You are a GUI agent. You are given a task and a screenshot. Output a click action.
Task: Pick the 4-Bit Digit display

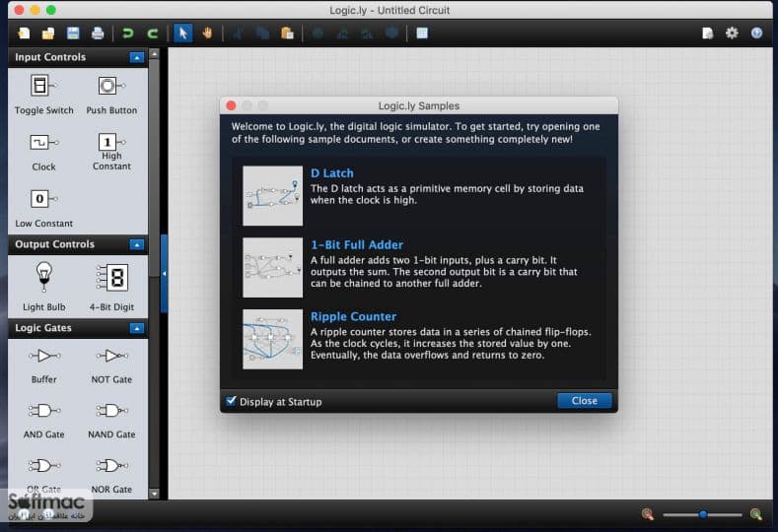[111, 286]
